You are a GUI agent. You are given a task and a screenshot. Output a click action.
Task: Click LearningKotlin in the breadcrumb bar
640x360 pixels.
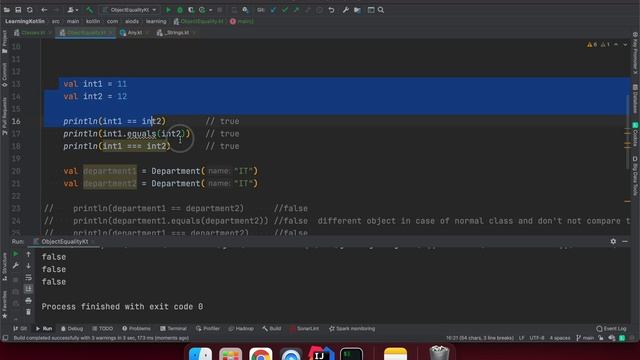[x=25, y=21]
